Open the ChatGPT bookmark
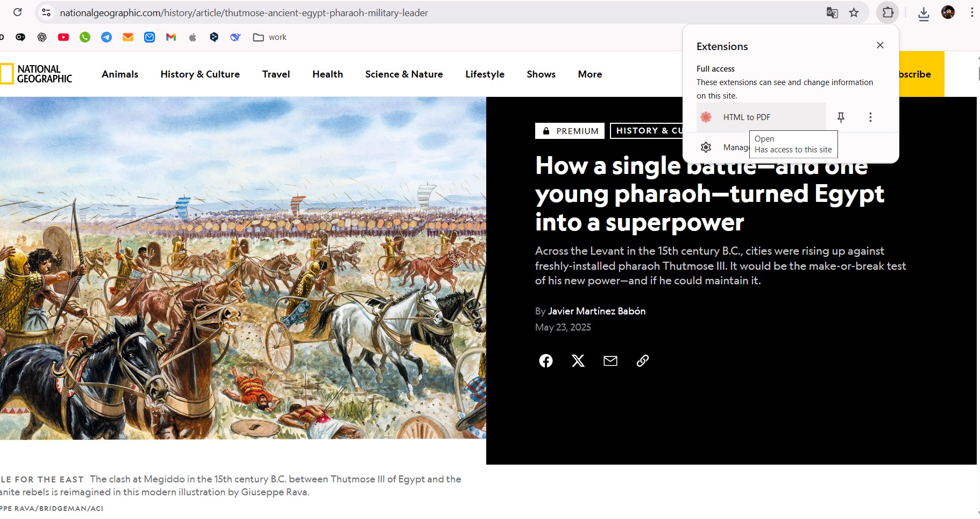Image resolution: width=980 pixels, height=519 pixels. [42, 37]
